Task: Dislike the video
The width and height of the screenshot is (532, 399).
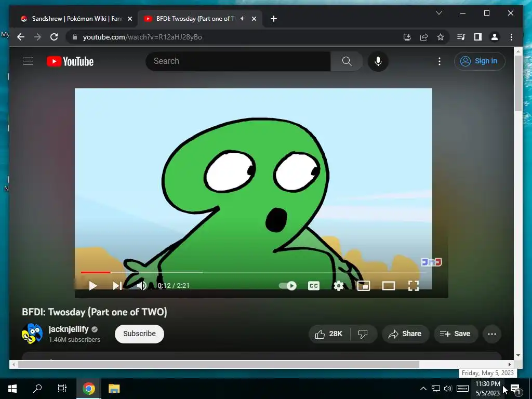Action: (x=363, y=334)
